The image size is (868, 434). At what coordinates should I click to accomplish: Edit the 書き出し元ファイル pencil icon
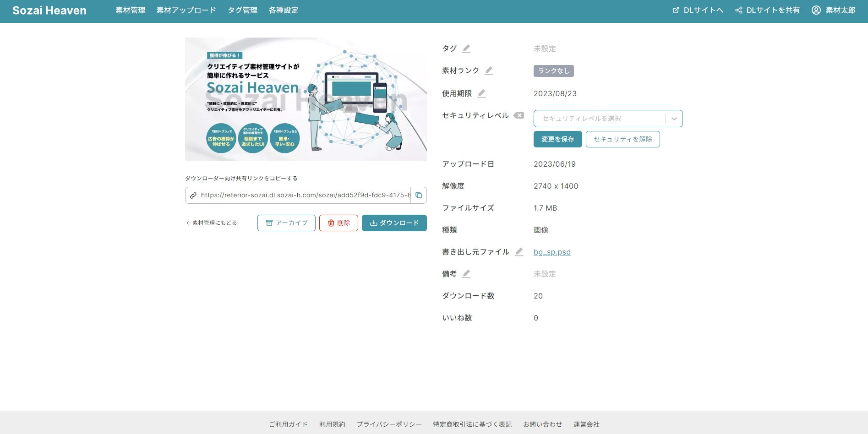519,252
